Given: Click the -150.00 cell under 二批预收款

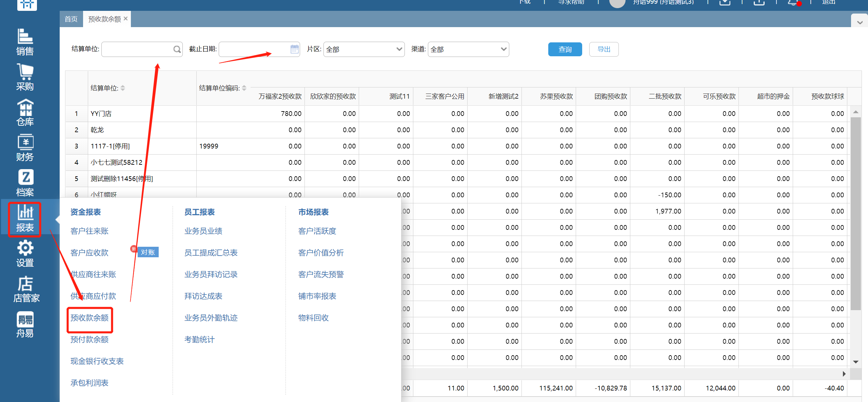Looking at the screenshot, I should [x=657, y=195].
